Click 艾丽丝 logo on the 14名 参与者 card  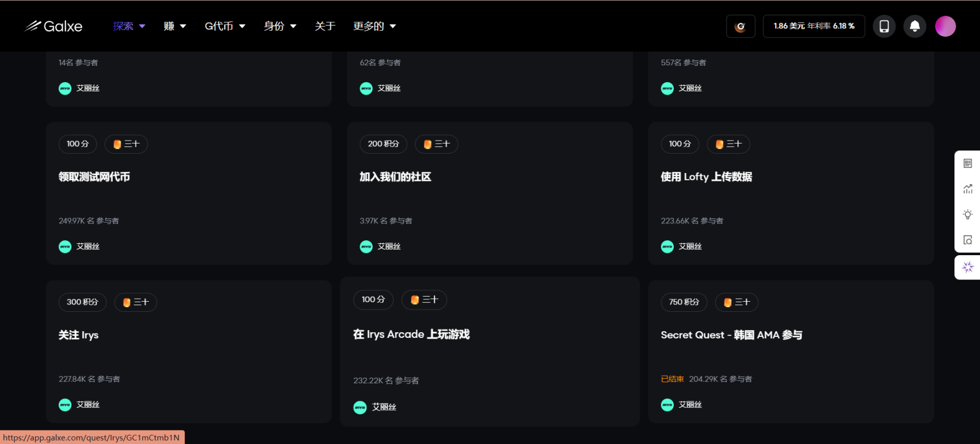tap(65, 88)
